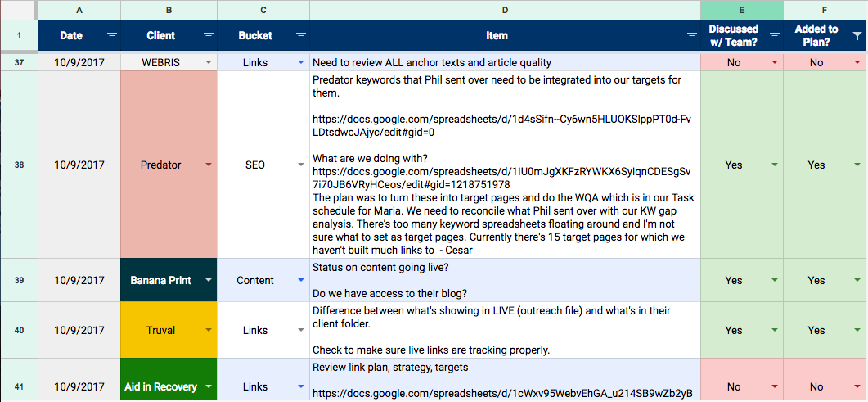
Task: Select the Predator client cell
Action: pos(169,165)
